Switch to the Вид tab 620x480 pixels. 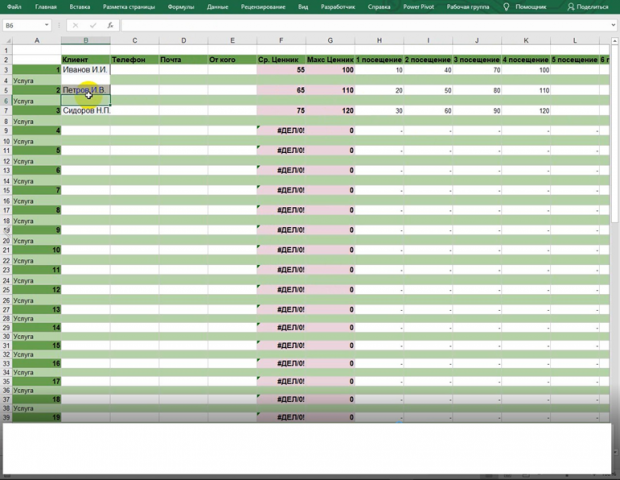coord(303,7)
